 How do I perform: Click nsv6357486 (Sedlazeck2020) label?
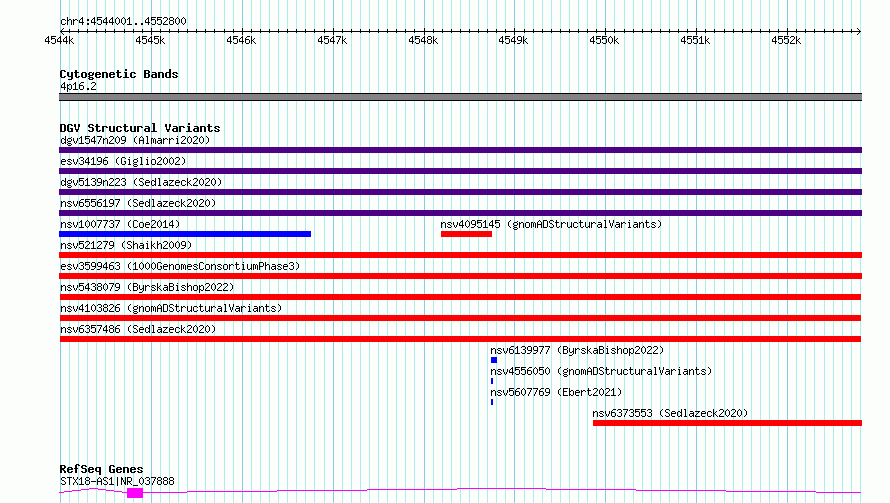tap(138, 329)
